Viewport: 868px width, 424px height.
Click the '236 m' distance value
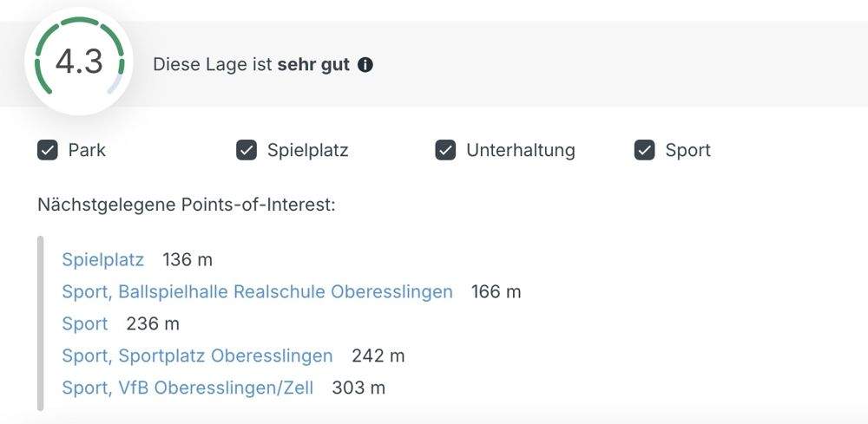[x=153, y=323]
